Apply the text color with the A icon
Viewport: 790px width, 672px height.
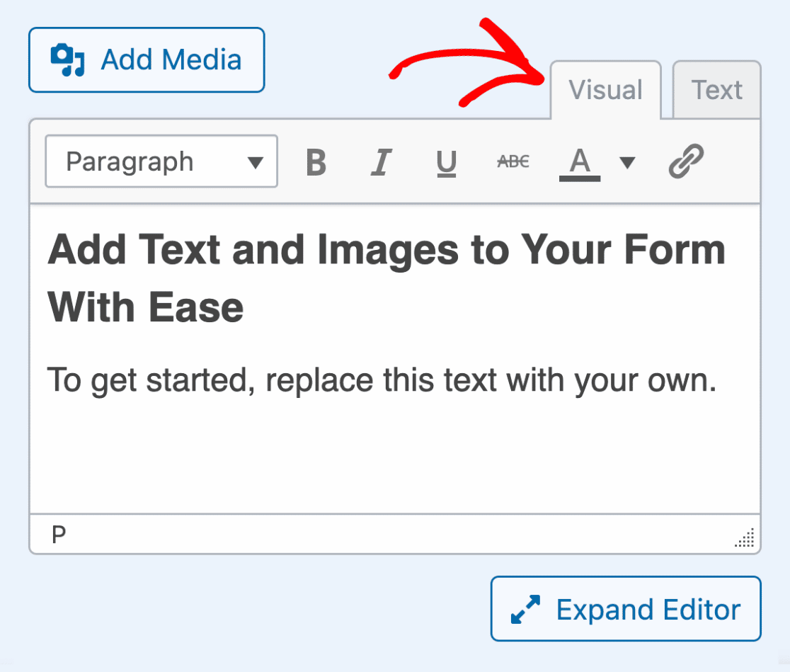[x=580, y=164]
